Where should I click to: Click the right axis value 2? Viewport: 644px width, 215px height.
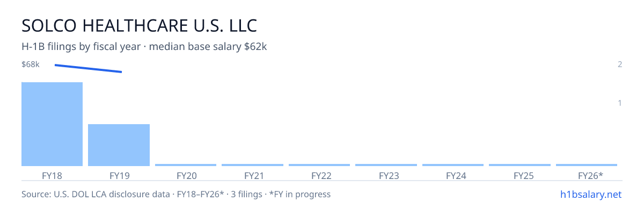point(620,64)
